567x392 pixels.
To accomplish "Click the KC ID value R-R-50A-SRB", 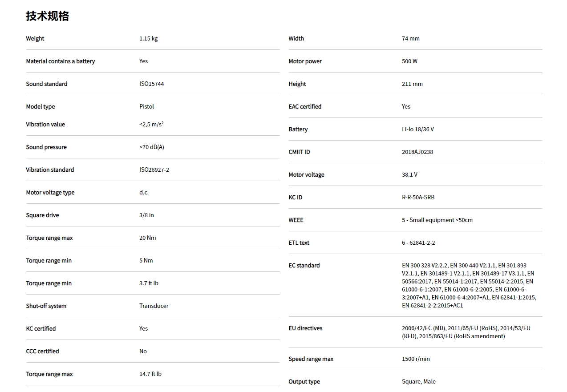I will click(x=418, y=198).
